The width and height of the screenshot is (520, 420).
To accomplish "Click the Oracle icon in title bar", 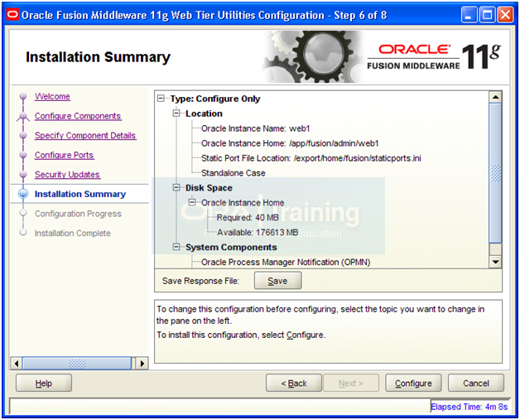I will 12,15.
